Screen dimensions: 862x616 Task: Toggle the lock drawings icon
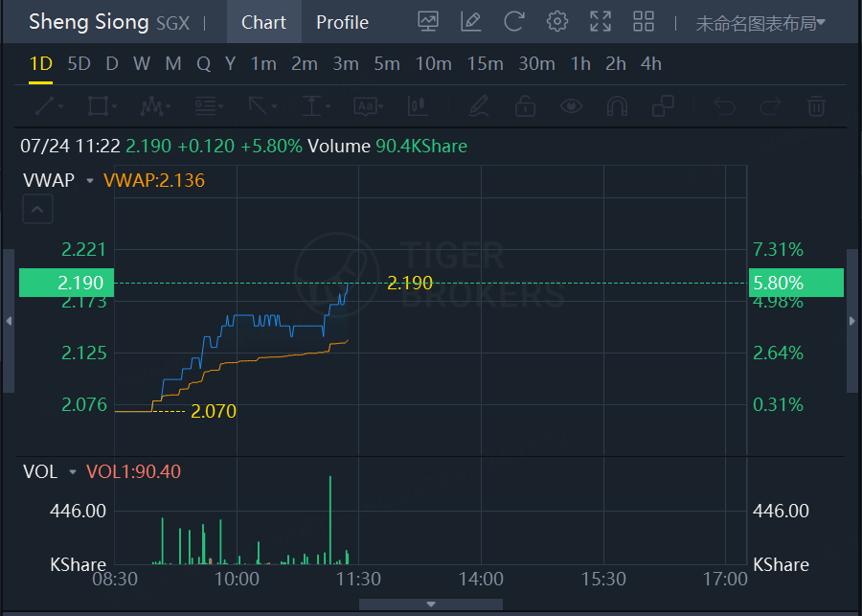click(x=525, y=105)
